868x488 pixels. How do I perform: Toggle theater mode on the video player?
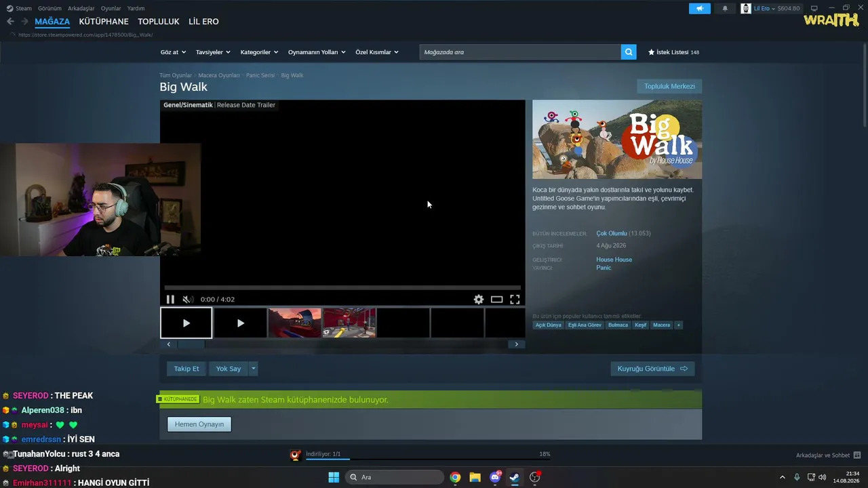[497, 300]
